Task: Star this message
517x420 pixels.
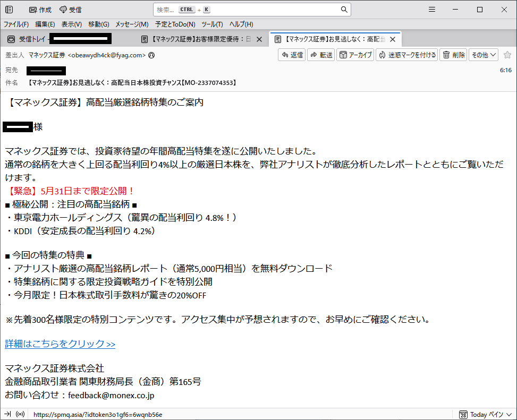Action: (x=507, y=55)
